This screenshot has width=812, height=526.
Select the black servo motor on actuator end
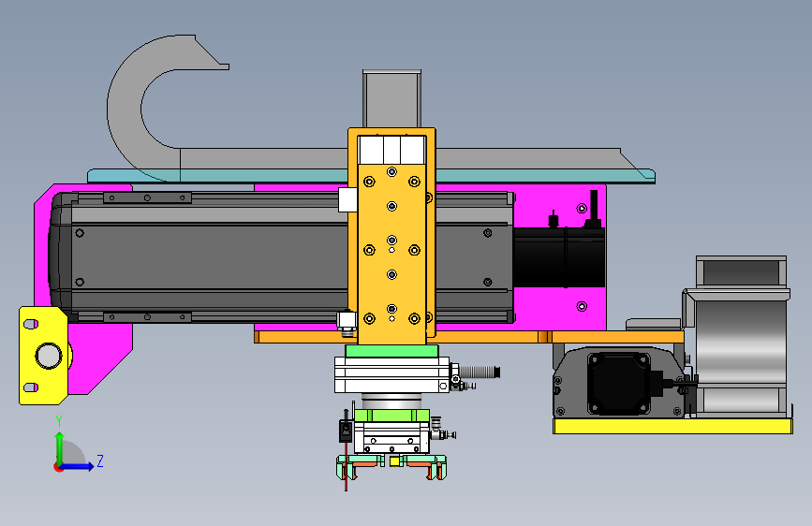[559, 257]
